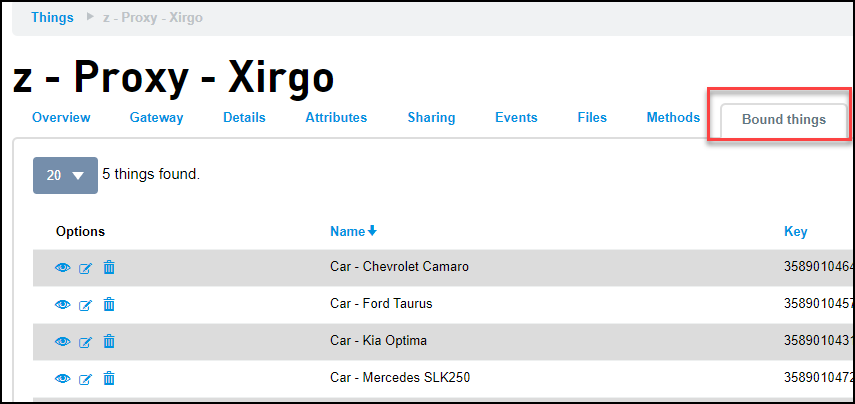Viewport: 855px width, 404px height.
Task: Delete the Ford Taurus thing
Action: coord(109,304)
